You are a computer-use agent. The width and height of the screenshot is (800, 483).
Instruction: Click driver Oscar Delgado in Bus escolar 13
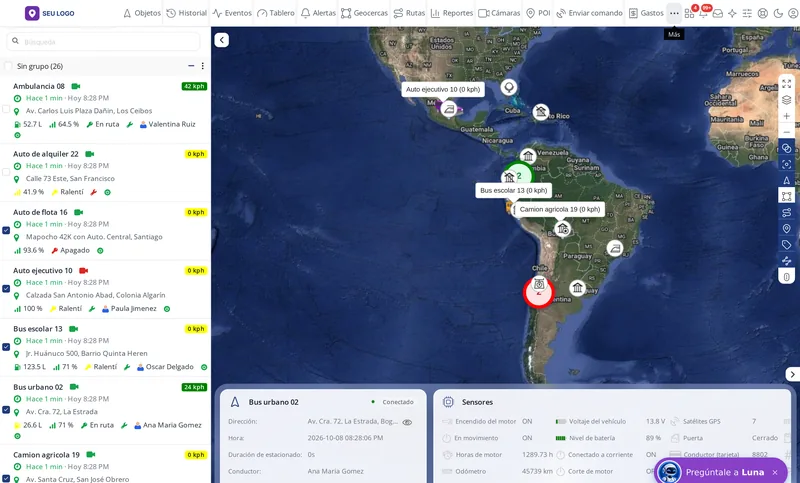(165, 367)
